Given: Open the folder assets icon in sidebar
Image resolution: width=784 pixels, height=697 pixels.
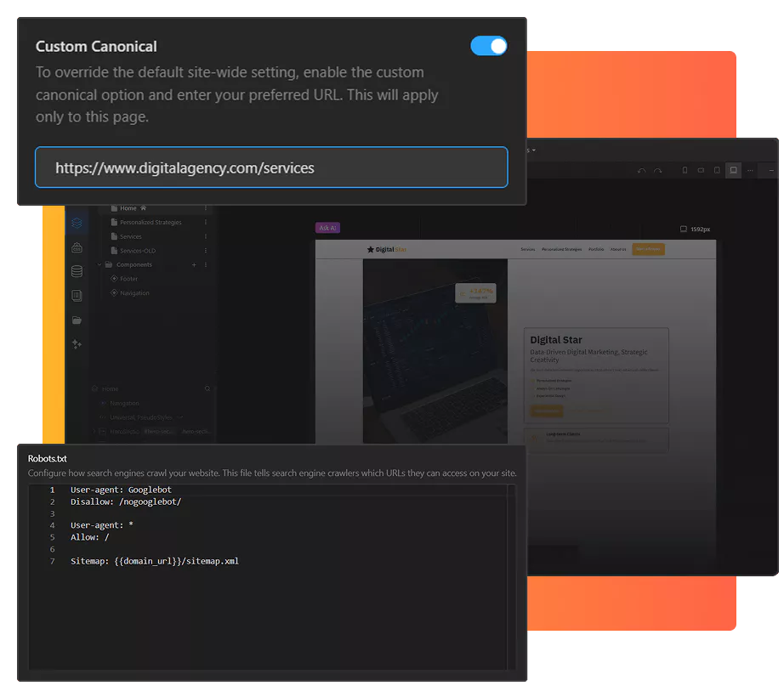Looking at the screenshot, I should pos(77,320).
